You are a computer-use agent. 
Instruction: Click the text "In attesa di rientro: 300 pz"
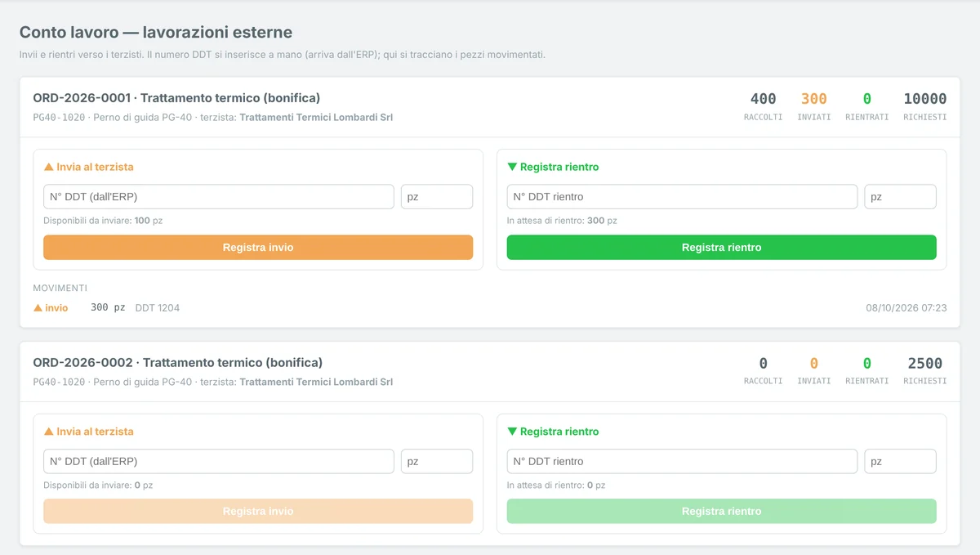562,221
